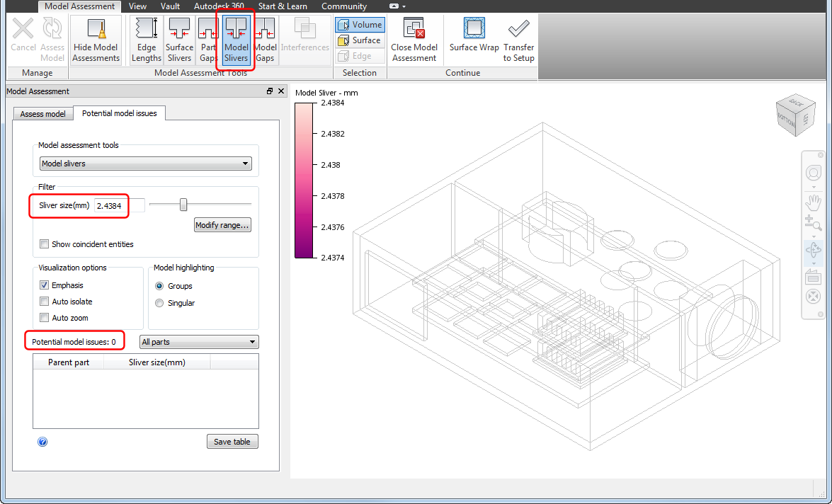Switch to the Assess model tab
The width and height of the screenshot is (832, 504).
(43, 113)
